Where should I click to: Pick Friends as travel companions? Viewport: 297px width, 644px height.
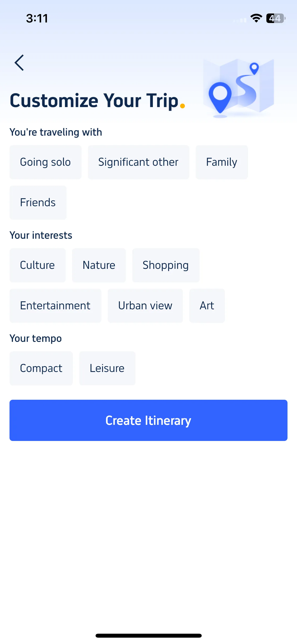[x=38, y=203]
